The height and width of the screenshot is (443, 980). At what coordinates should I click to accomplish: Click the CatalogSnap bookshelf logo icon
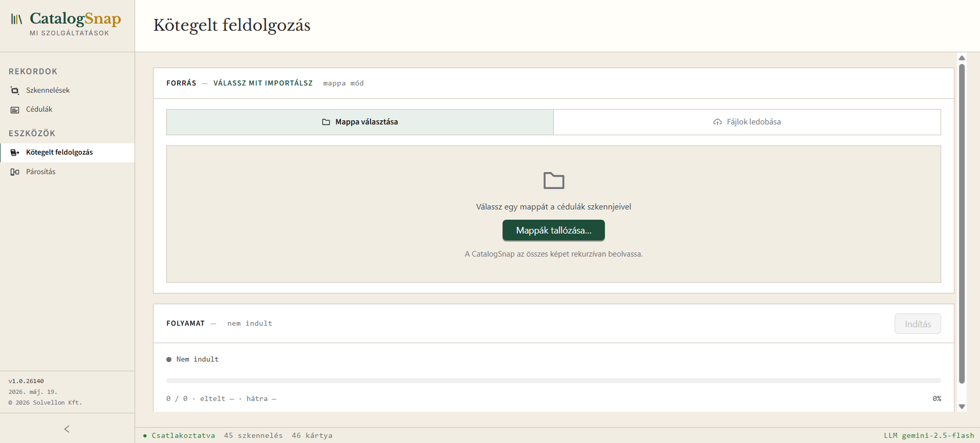click(x=17, y=19)
